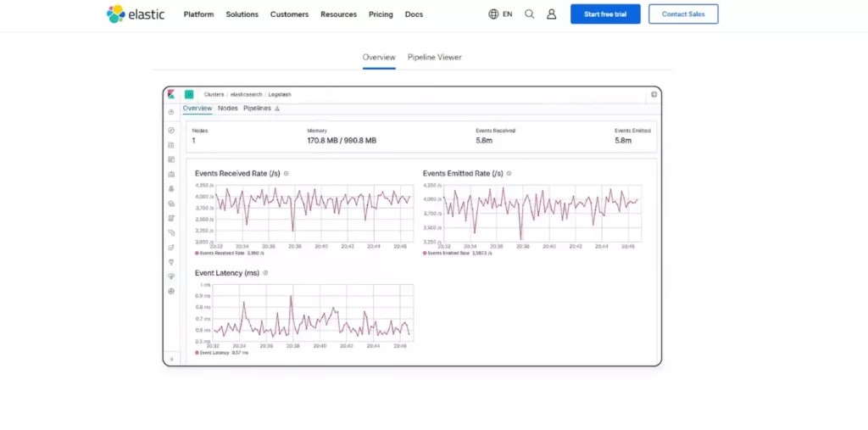Expand the Kibana sidebar arrow

171,359
